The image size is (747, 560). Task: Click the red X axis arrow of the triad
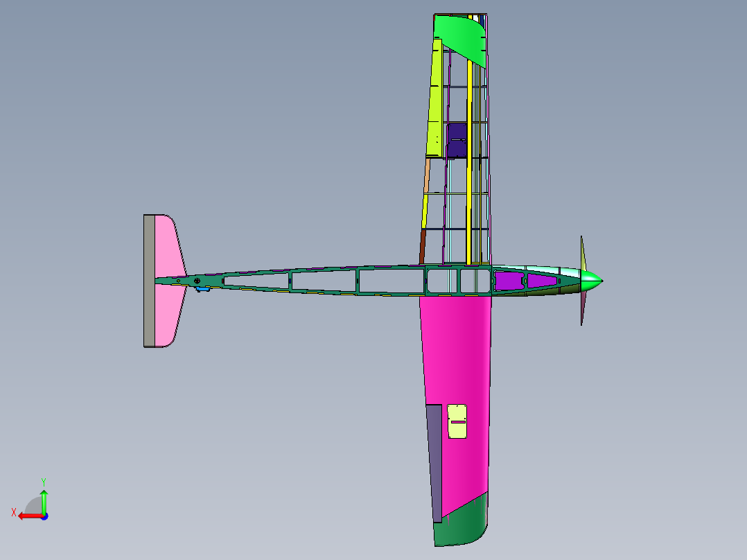30,516
